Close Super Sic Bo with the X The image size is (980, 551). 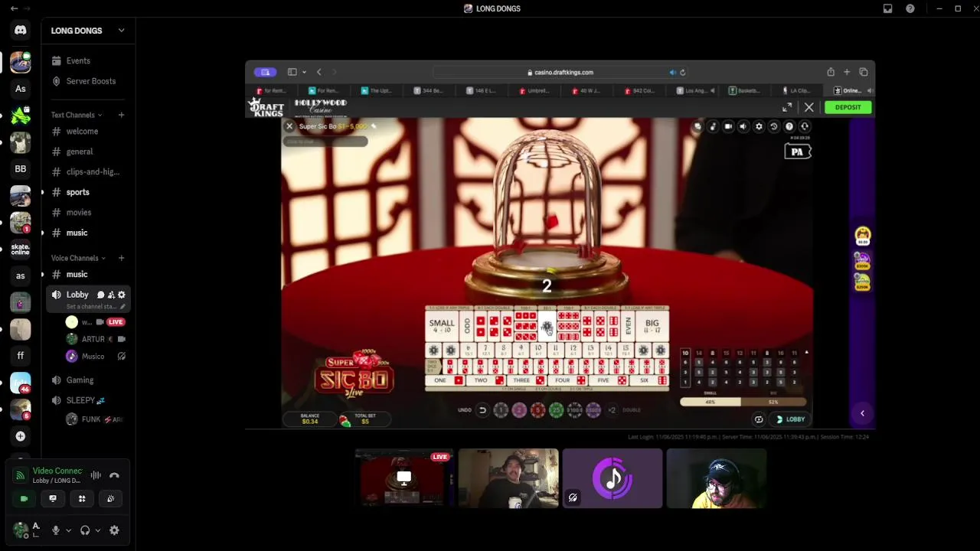point(289,126)
